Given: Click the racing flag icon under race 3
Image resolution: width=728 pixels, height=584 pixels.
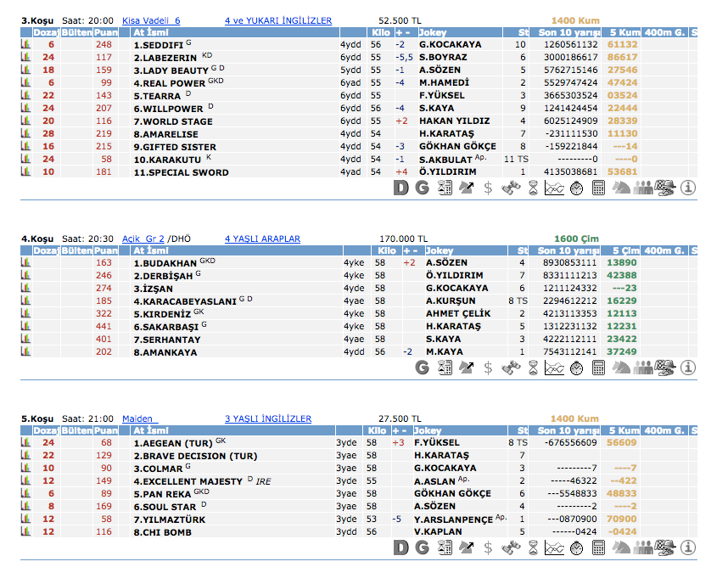Looking at the screenshot, I should coord(666,188).
